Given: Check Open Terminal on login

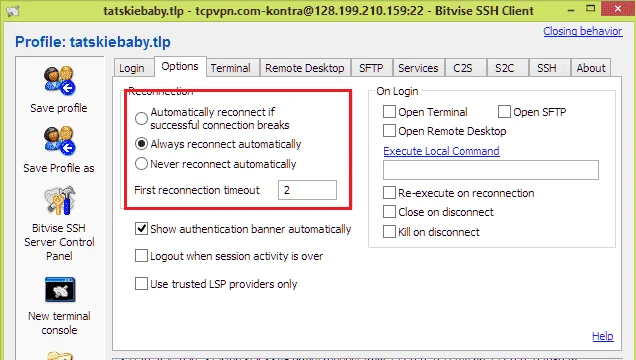Looking at the screenshot, I should click(389, 112).
